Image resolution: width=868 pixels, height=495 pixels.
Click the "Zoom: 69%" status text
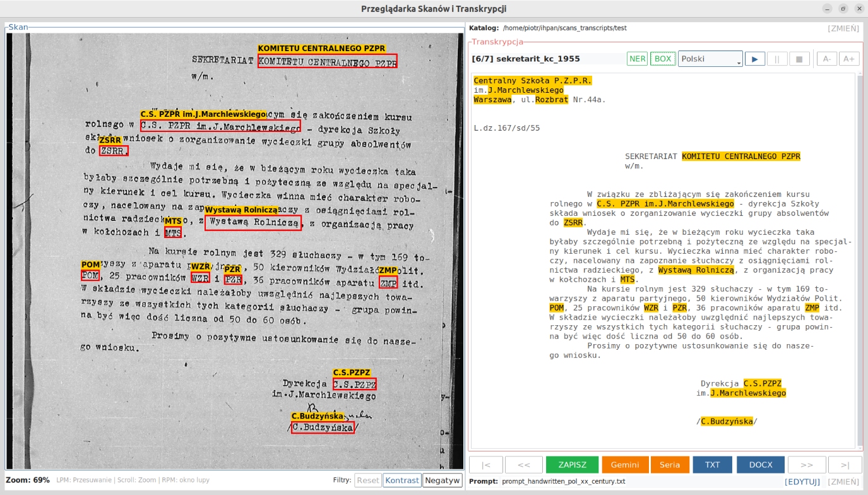(28, 480)
